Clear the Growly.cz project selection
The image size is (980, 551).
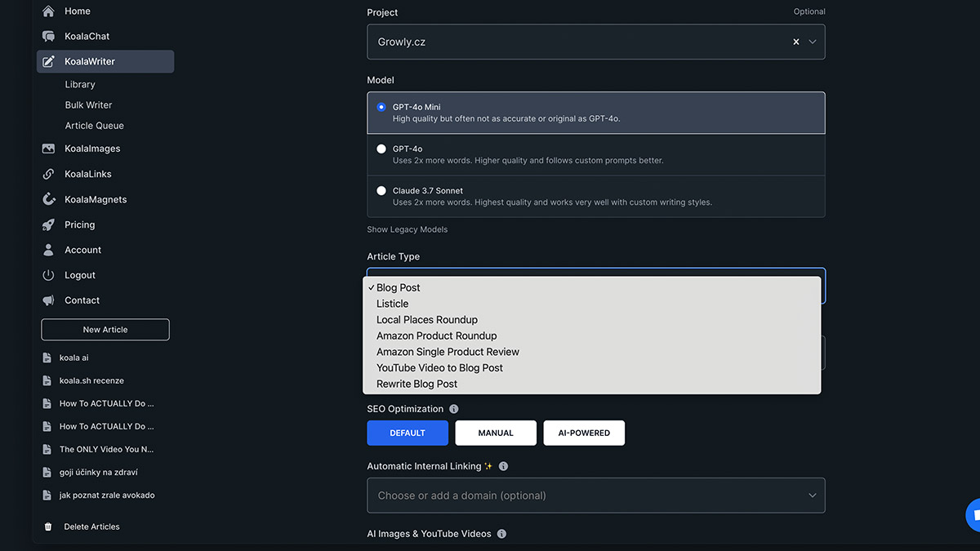(796, 42)
